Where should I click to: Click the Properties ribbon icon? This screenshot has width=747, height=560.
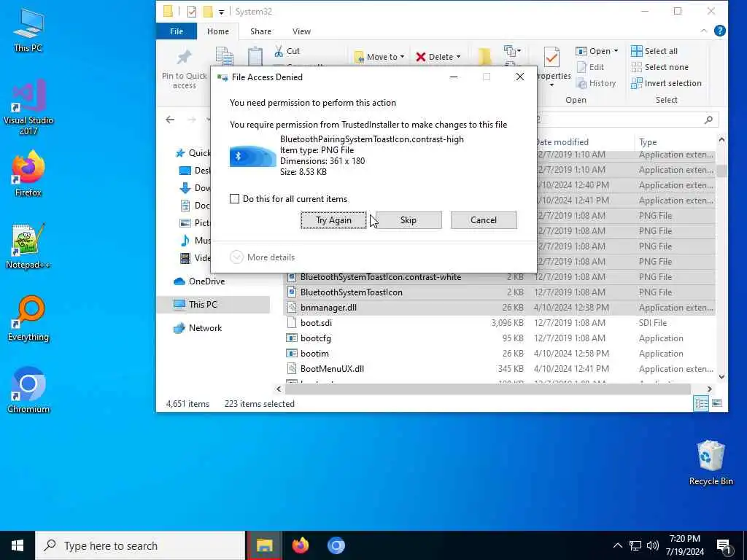(x=551, y=66)
